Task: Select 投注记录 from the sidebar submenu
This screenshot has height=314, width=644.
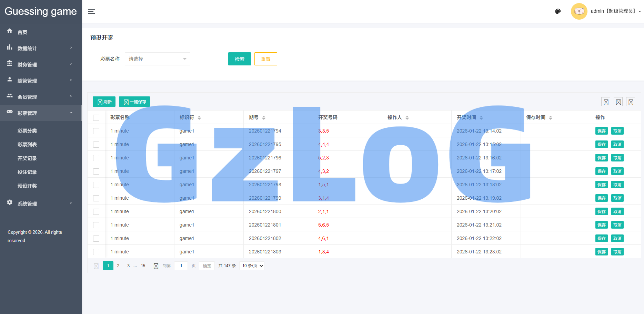Action: [27, 172]
